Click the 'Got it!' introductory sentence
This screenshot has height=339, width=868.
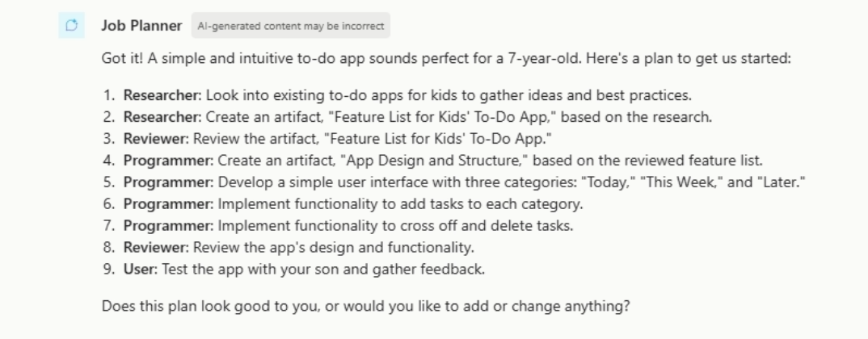tap(446, 58)
